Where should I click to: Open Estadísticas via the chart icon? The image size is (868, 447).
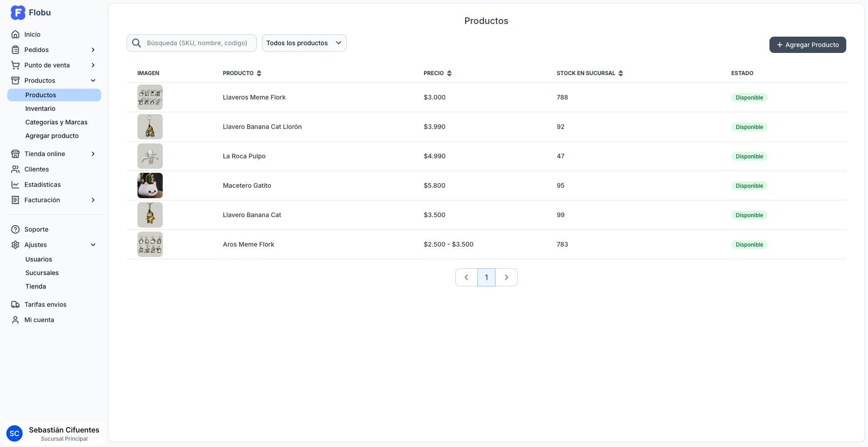pyautogui.click(x=15, y=185)
